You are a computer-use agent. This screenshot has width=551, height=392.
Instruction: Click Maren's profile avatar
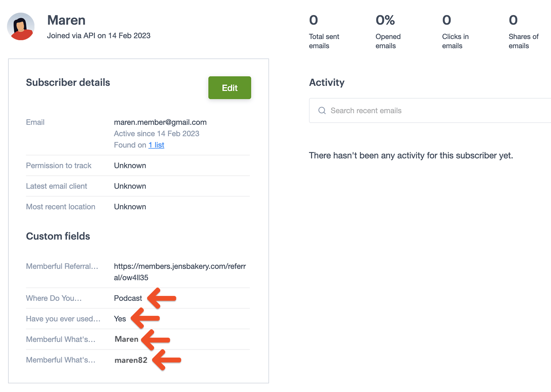[21, 26]
